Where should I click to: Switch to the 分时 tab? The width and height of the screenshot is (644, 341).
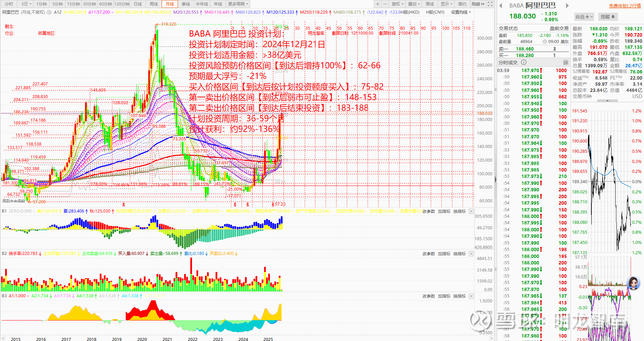(9, 4)
